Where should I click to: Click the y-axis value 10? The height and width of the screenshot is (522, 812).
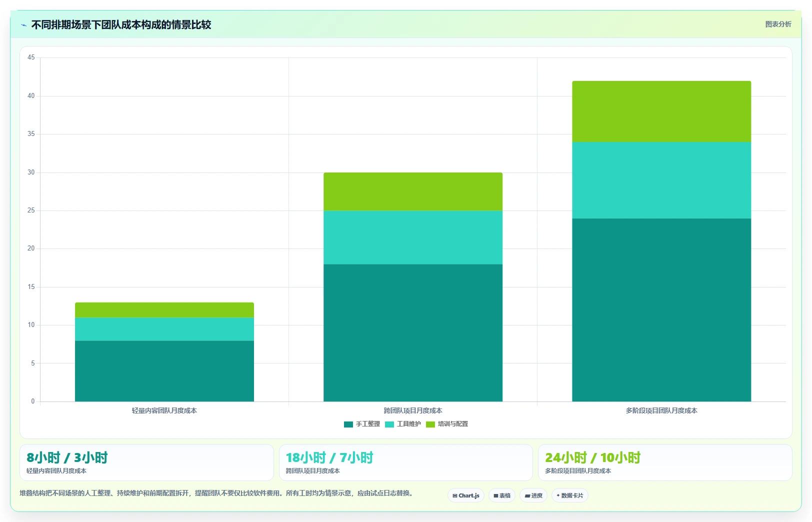coord(31,325)
